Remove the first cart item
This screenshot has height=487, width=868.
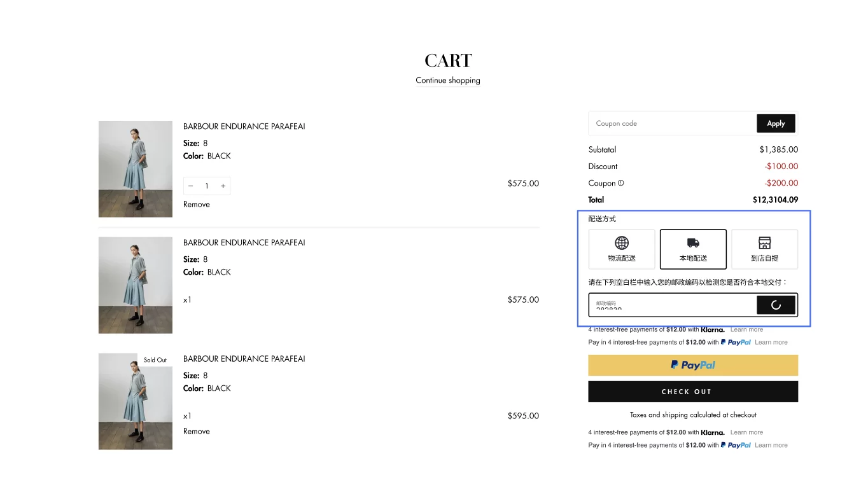197,204
